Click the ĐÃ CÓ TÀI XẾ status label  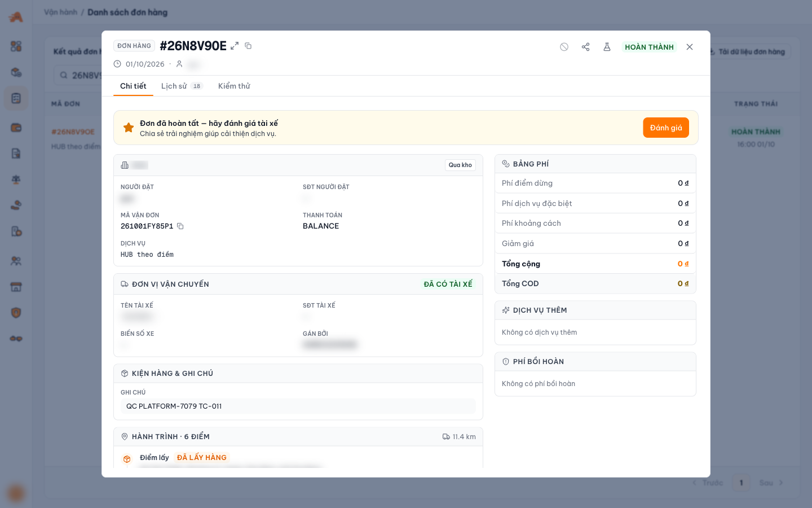[448, 284]
